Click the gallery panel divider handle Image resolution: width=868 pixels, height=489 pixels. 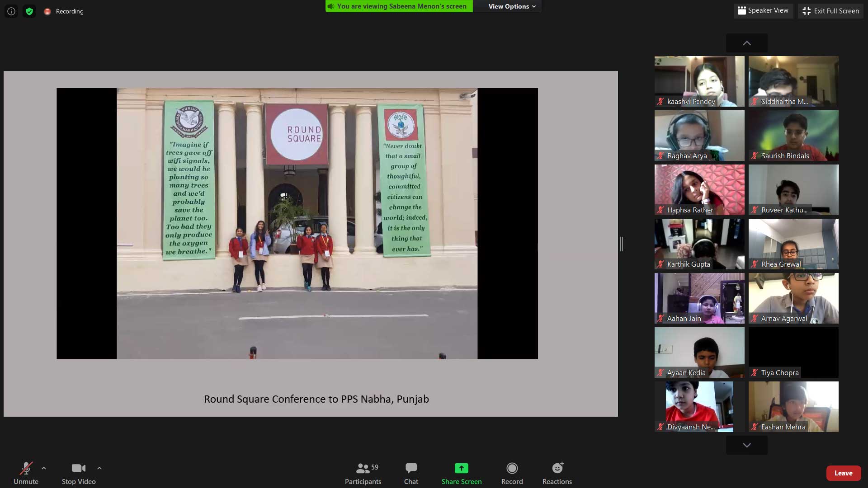tap(622, 244)
